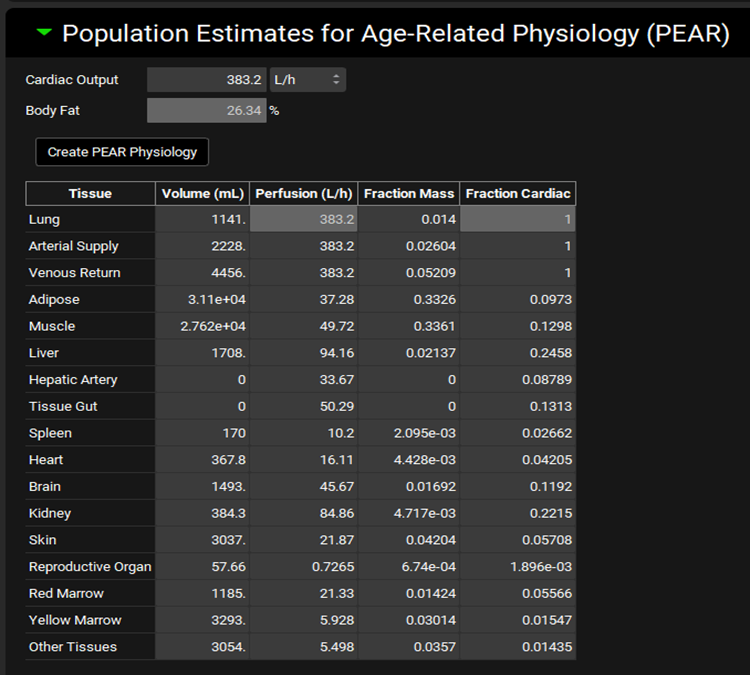
Task: Click the Tissue column header
Action: pos(90,194)
